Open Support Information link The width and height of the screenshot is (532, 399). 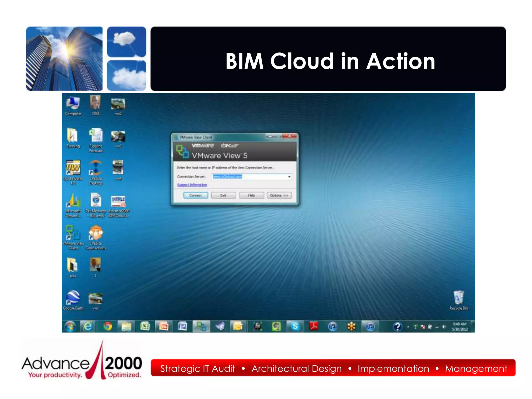pyautogui.click(x=192, y=185)
